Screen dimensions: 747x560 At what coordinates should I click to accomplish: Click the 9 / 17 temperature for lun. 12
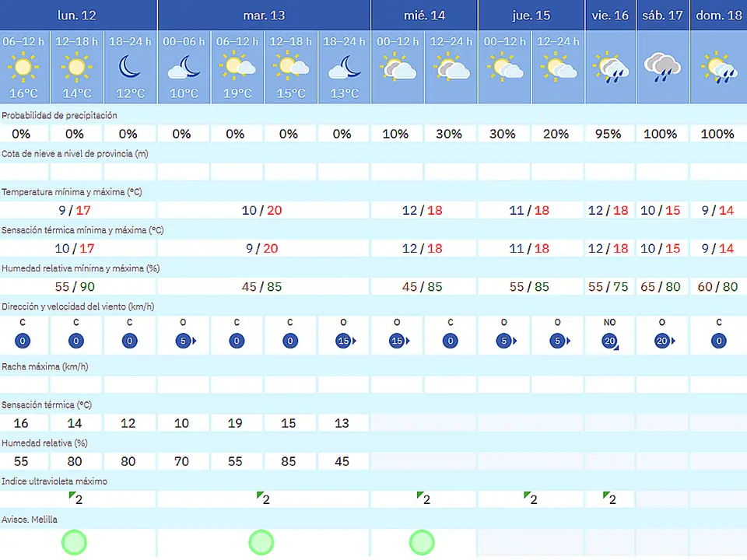[75, 210]
